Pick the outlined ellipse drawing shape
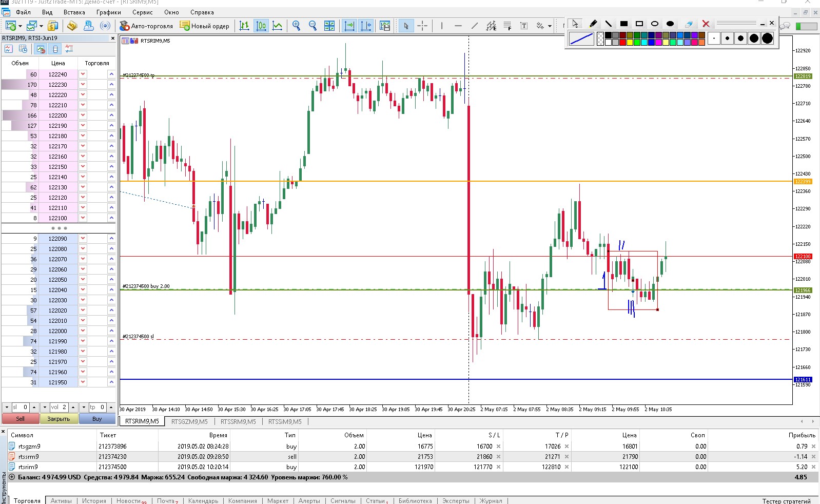820x504 pixels. (x=655, y=24)
